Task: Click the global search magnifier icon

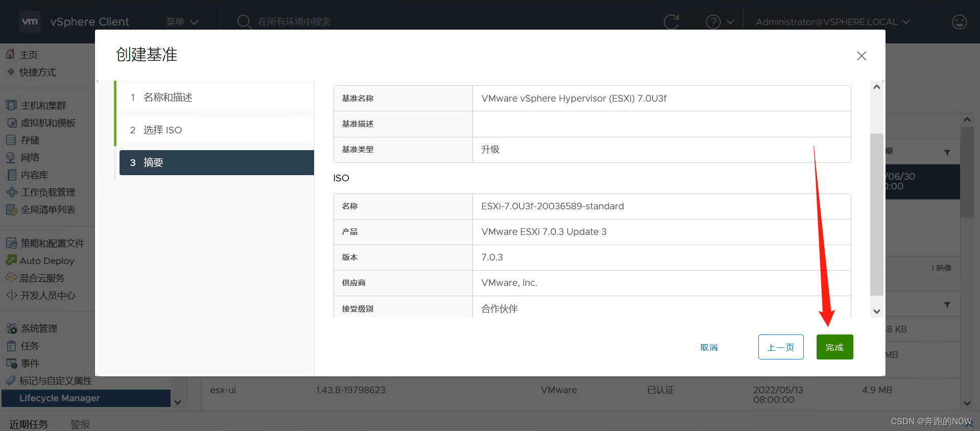Action: [x=244, y=22]
